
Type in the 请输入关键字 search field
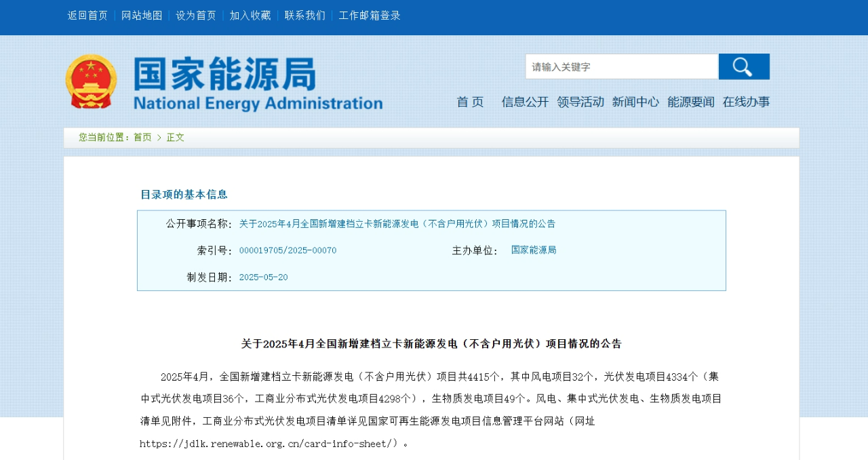pos(621,66)
